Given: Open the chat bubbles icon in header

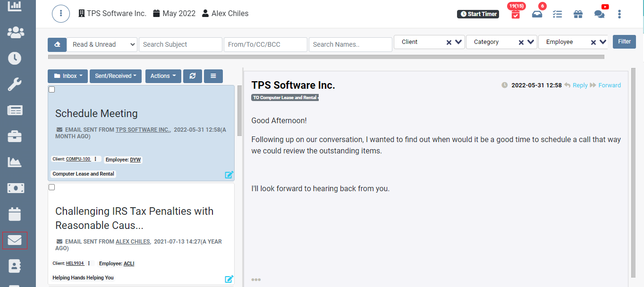Looking at the screenshot, I should pyautogui.click(x=600, y=14).
